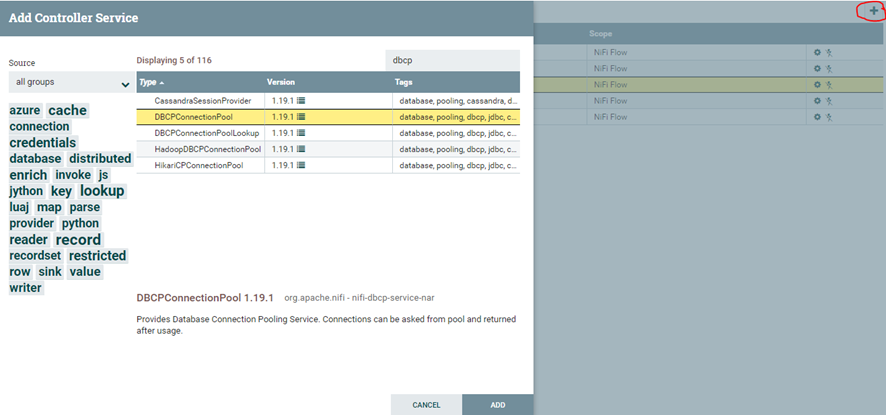Open version list icon for HikariCPConnectionPool

click(301, 166)
